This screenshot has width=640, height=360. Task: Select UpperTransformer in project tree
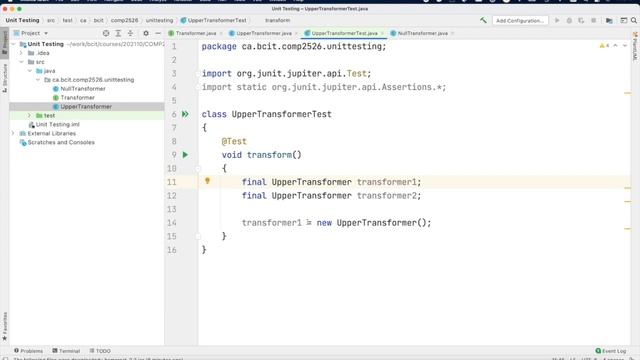(86, 107)
